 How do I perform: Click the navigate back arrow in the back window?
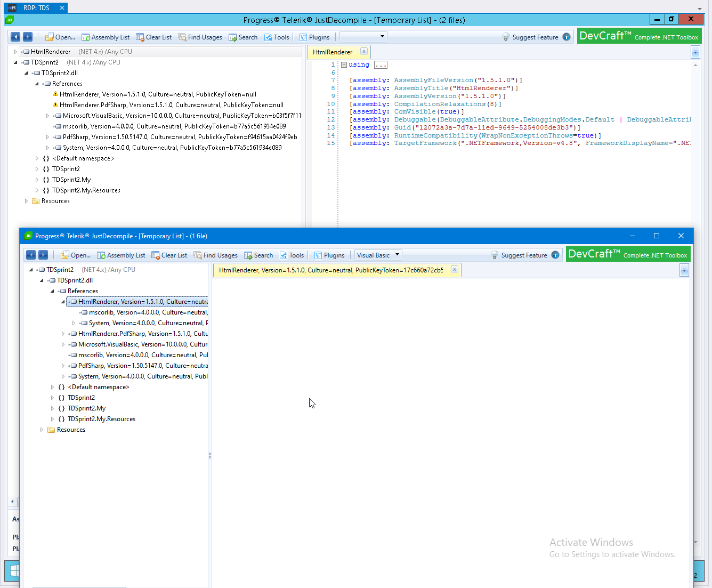click(x=15, y=37)
